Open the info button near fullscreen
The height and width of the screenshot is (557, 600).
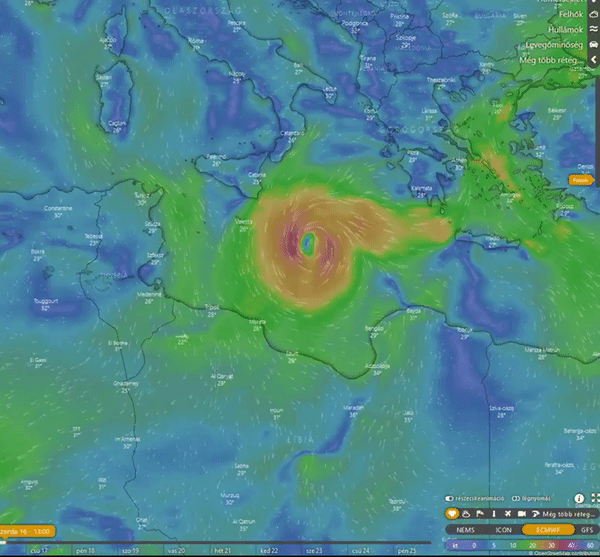coord(579,497)
